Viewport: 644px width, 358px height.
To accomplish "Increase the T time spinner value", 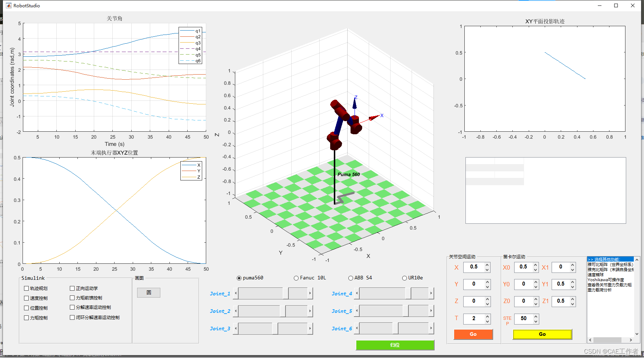I will point(487,316).
